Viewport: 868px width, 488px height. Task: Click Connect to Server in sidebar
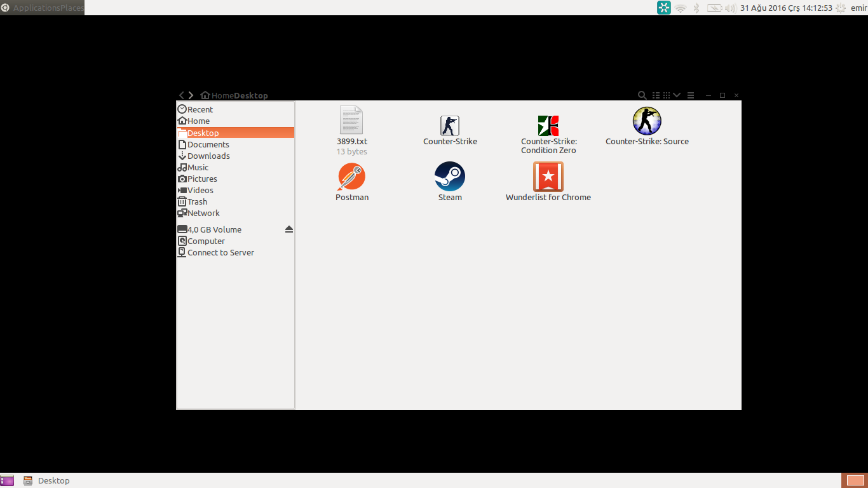point(235,252)
